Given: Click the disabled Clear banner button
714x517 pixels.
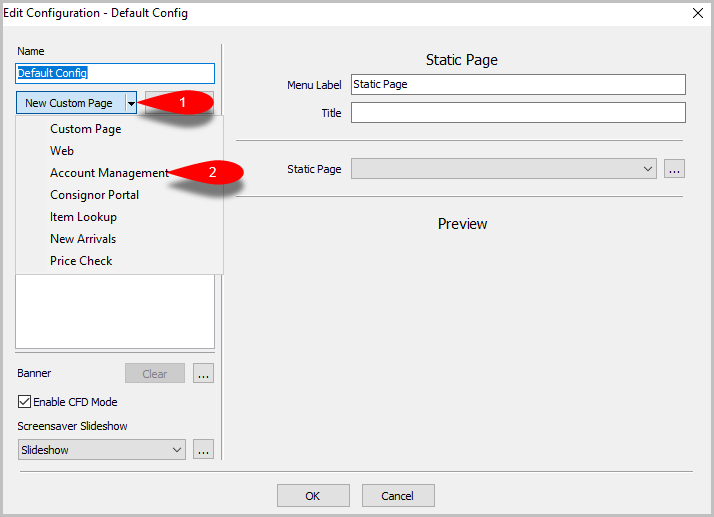Looking at the screenshot, I should [x=155, y=374].
